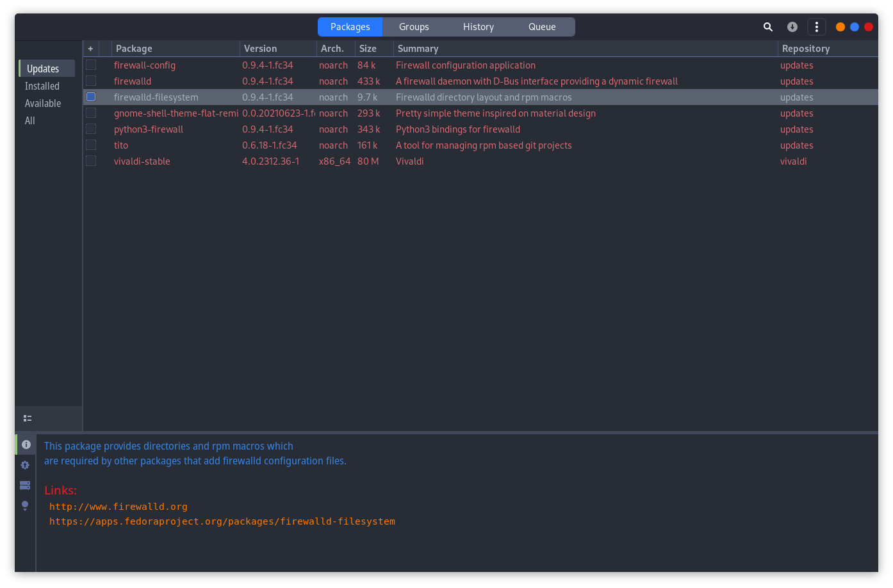Check gnome-shell-theme-flat-remix checkbox
Viewport: 893px width, 588px height.
(91, 113)
